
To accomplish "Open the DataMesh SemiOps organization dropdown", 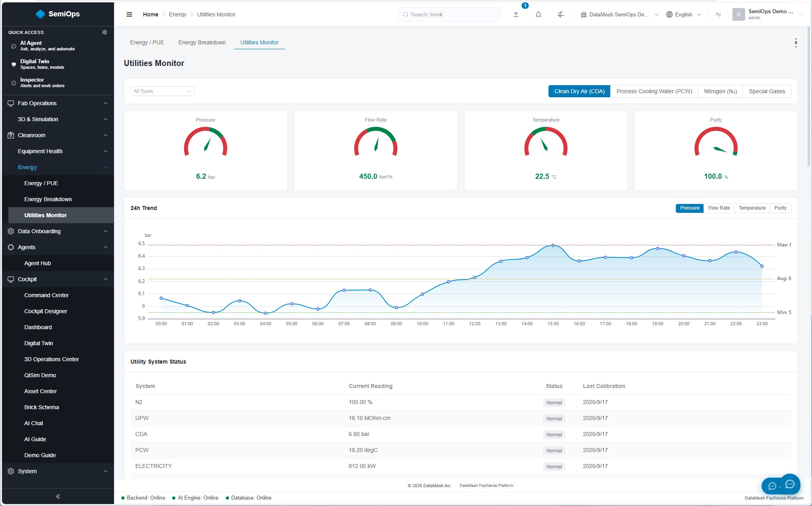I will tap(619, 14).
